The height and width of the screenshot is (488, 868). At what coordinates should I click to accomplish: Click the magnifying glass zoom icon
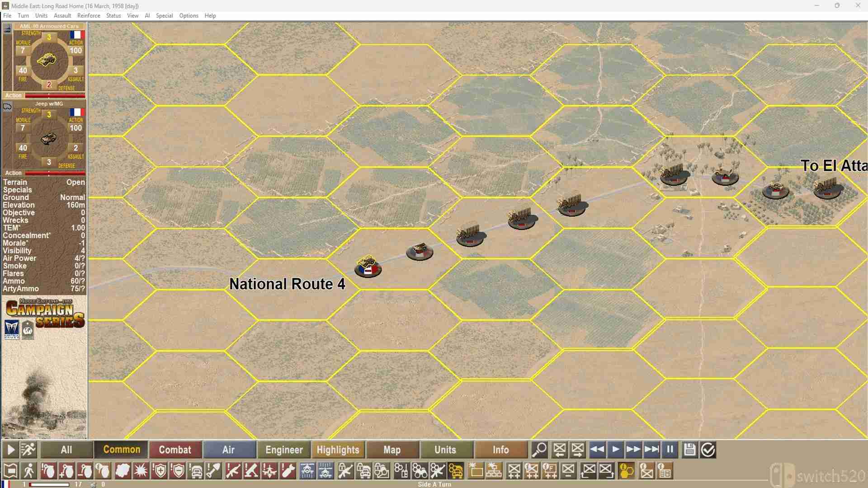pos(539,450)
